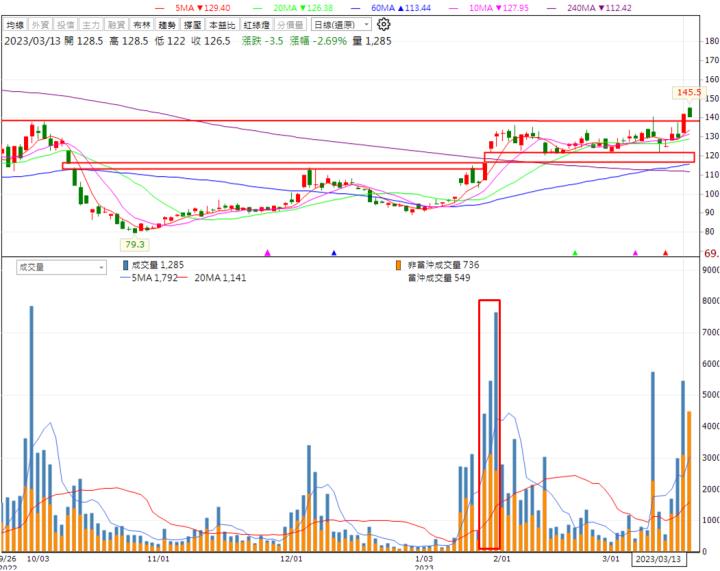Click the 紅綠燈 button

[x=256, y=23]
